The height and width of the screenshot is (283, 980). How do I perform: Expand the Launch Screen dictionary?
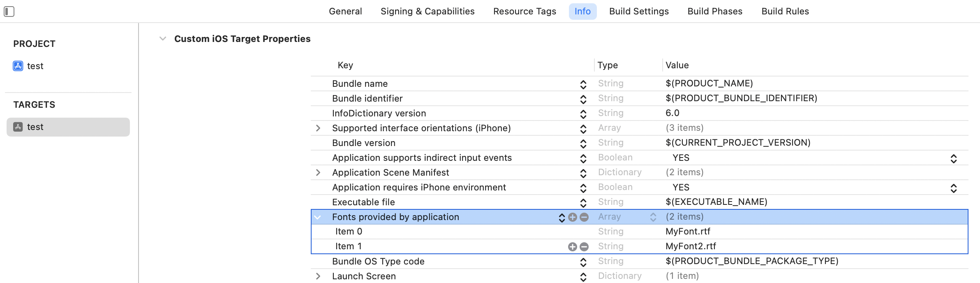(x=318, y=276)
